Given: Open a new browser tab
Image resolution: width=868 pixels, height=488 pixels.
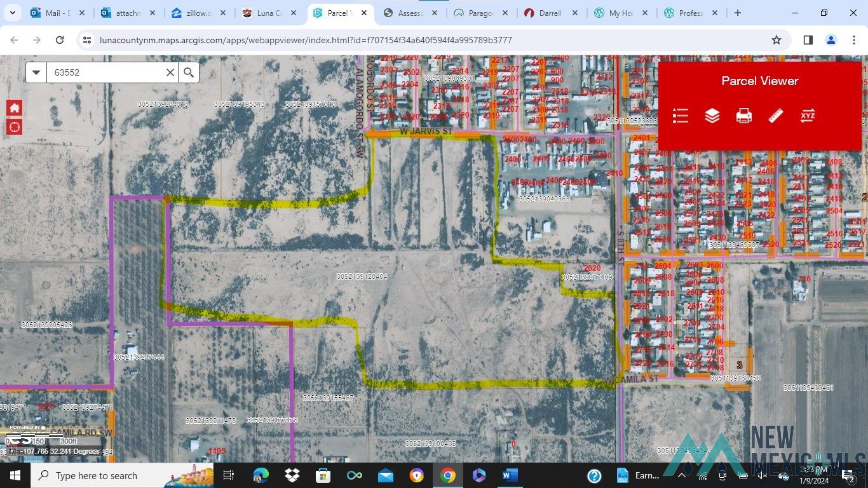Looking at the screenshot, I should [738, 13].
